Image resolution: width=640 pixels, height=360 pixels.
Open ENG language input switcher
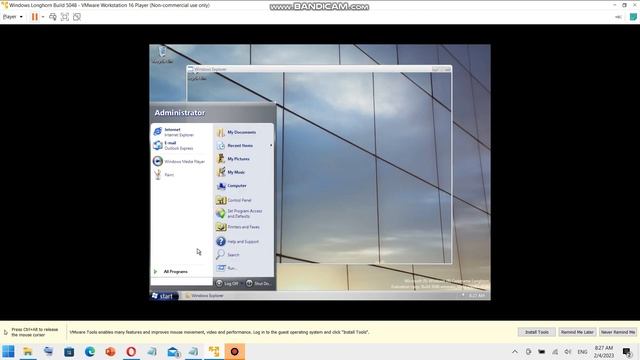582,351
